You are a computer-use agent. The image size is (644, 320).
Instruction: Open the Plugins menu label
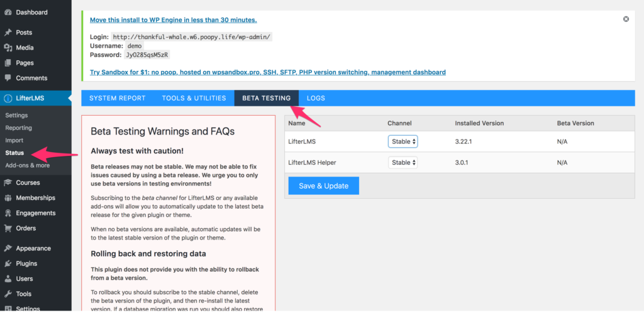[x=26, y=263]
